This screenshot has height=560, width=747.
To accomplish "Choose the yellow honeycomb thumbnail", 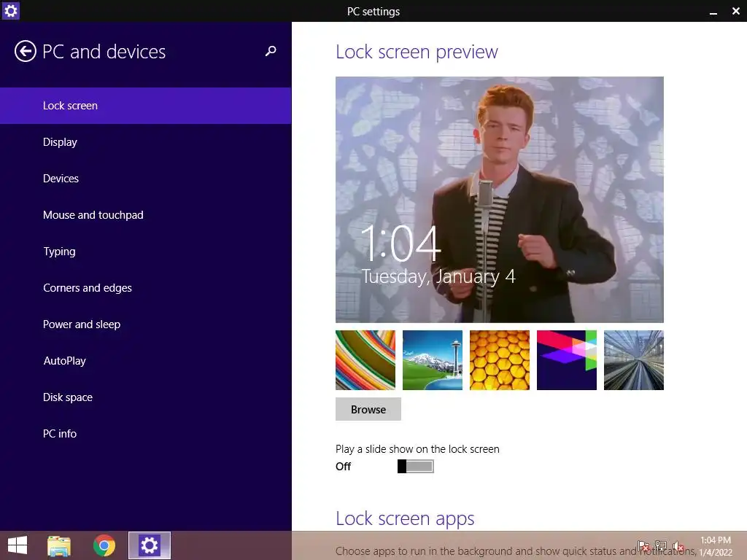I will click(499, 360).
